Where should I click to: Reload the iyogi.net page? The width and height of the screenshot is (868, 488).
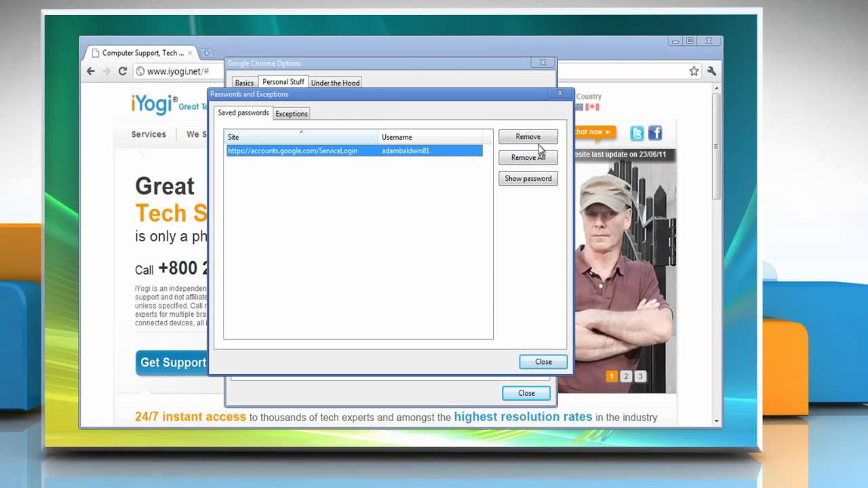[x=123, y=71]
